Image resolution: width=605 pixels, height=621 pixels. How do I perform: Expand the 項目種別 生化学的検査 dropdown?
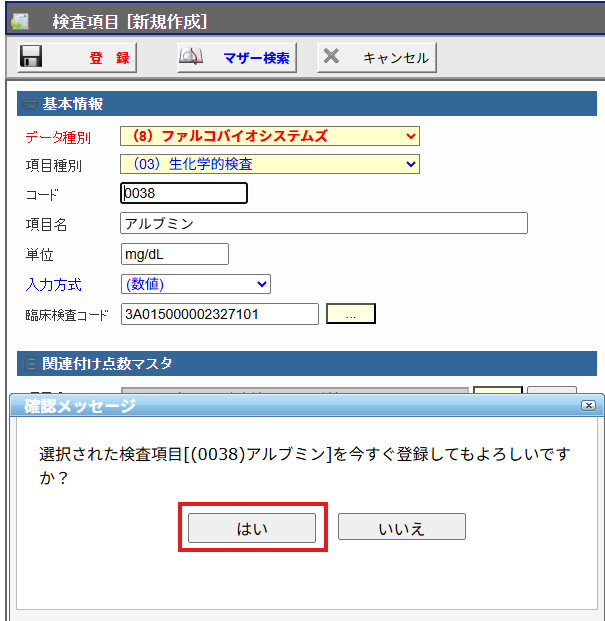pos(269,164)
